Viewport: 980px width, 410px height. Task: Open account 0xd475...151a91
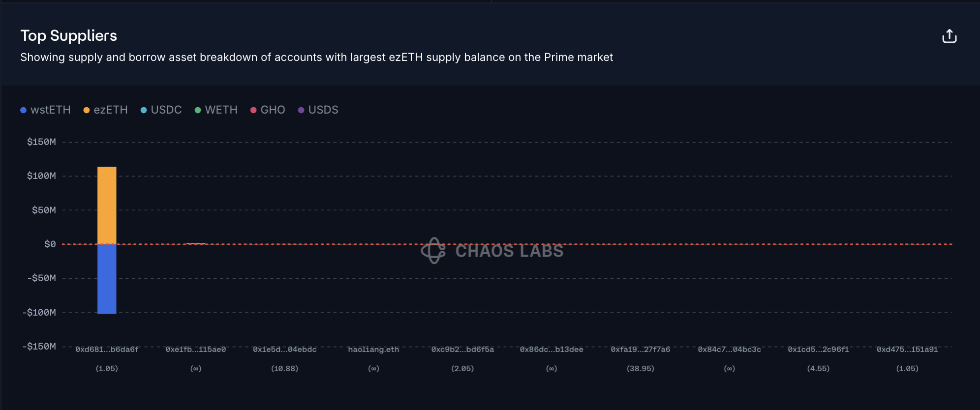(907, 350)
